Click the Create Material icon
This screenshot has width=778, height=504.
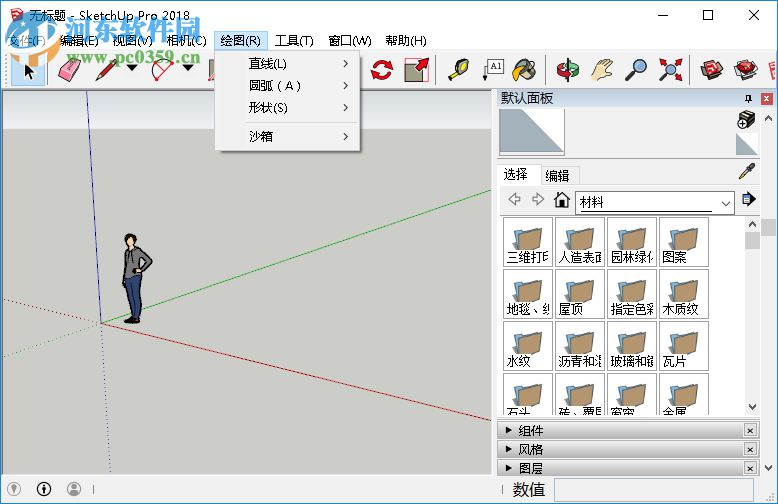[x=746, y=120]
